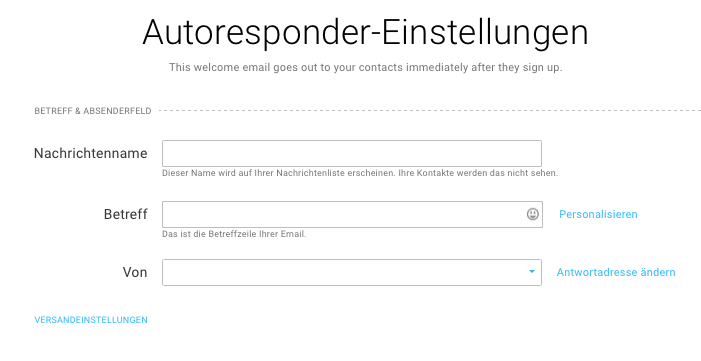The width and height of the screenshot is (701, 361).
Task: Click the BETREFF & ABSENDERFELD section header
Action: tap(93, 111)
